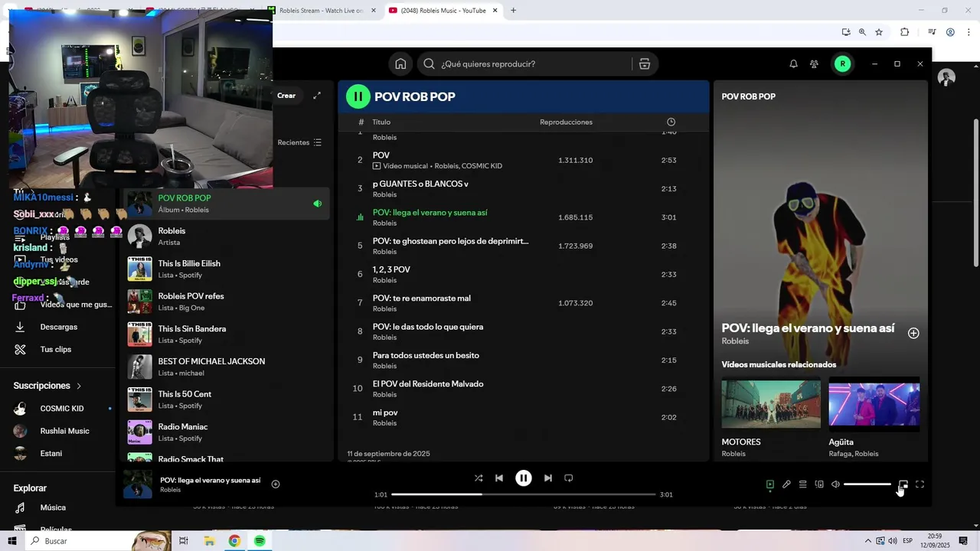Select the playing track POV: llega el verano
Screen dimensions: 980x551
524,217
